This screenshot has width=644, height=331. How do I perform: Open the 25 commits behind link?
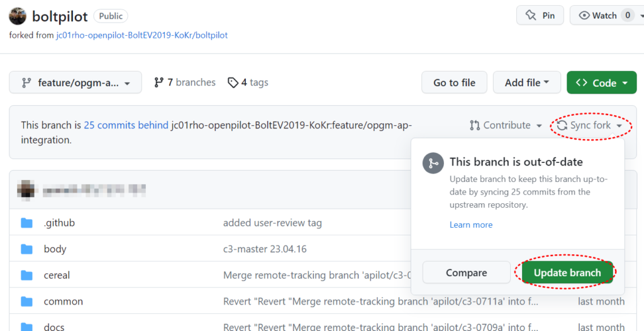pos(126,125)
